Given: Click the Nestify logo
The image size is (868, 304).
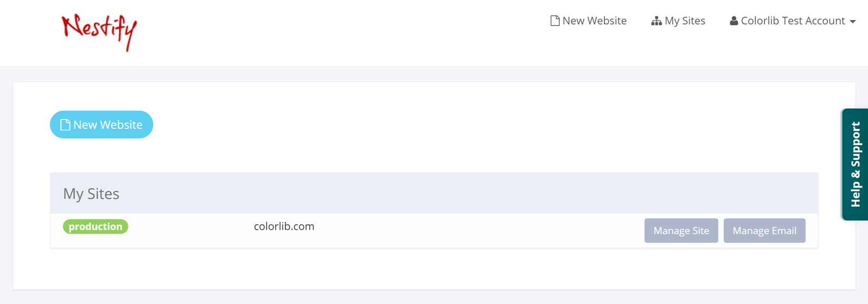Looking at the screenshot, I should click(99, 32).
